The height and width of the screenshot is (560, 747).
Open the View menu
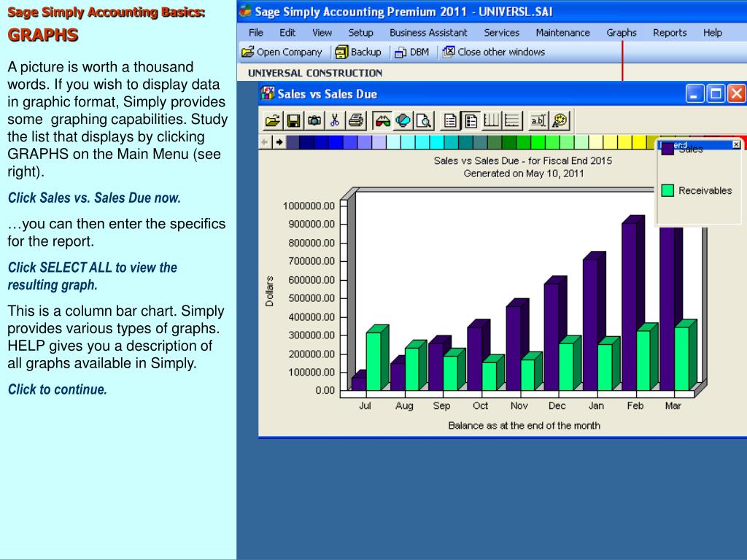pyautogui.click(x=322, y=32)
